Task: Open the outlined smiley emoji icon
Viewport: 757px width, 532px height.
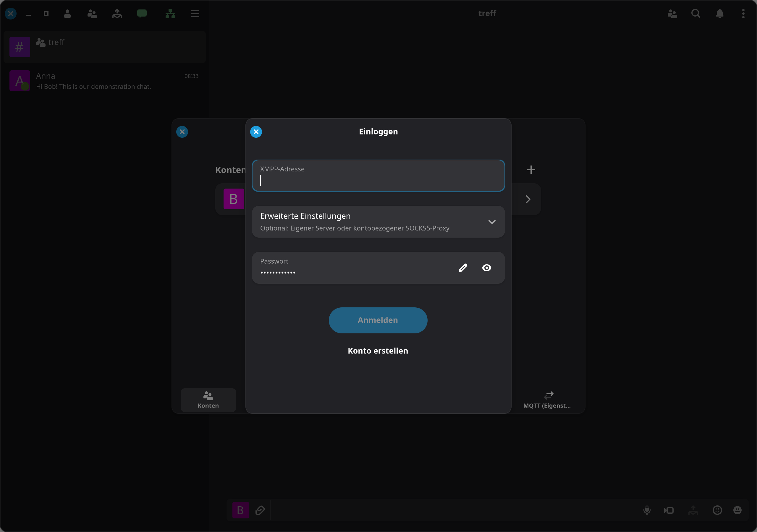Action: coord(717,510)
